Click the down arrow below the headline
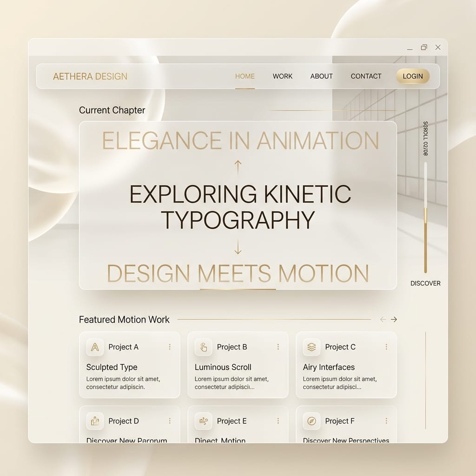This screenshot has width=476, height=476. 238,247
